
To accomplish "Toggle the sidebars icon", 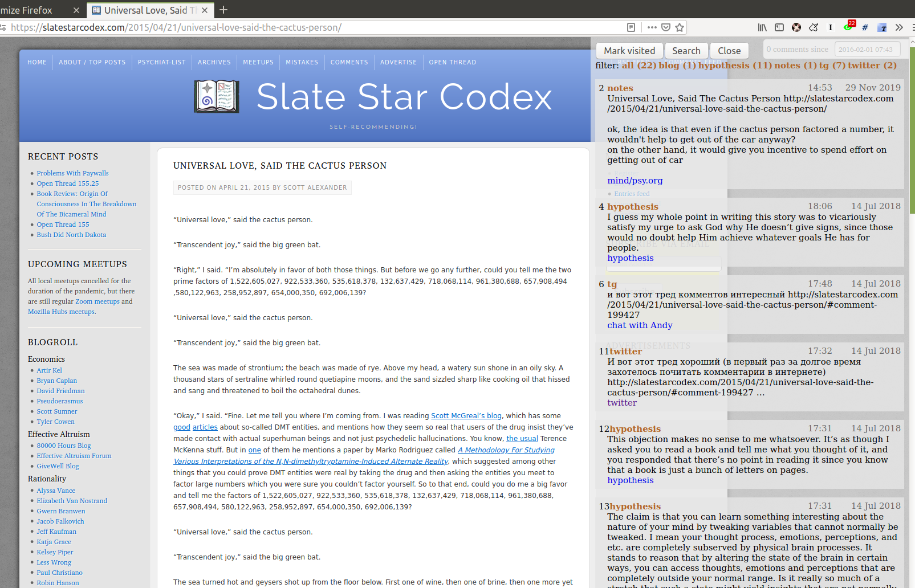I will click(779, 27).
